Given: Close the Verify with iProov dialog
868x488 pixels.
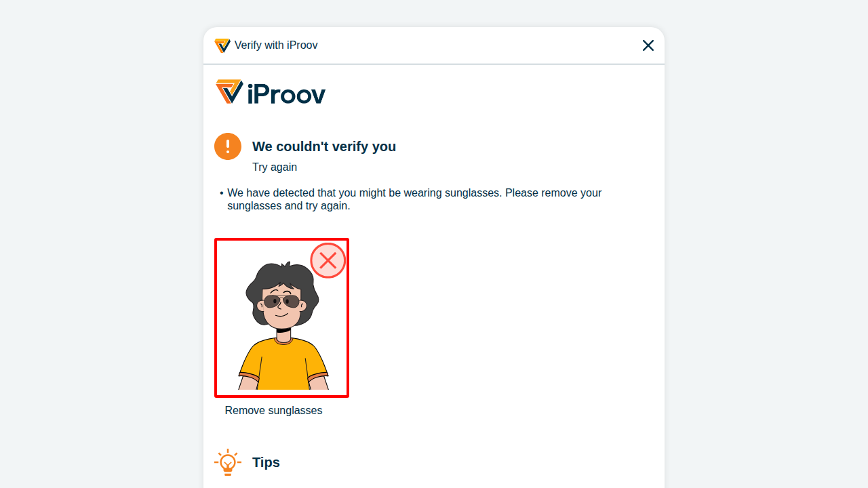Looking at the screenshot, I should pyautogui.click(x=648, y=45).
